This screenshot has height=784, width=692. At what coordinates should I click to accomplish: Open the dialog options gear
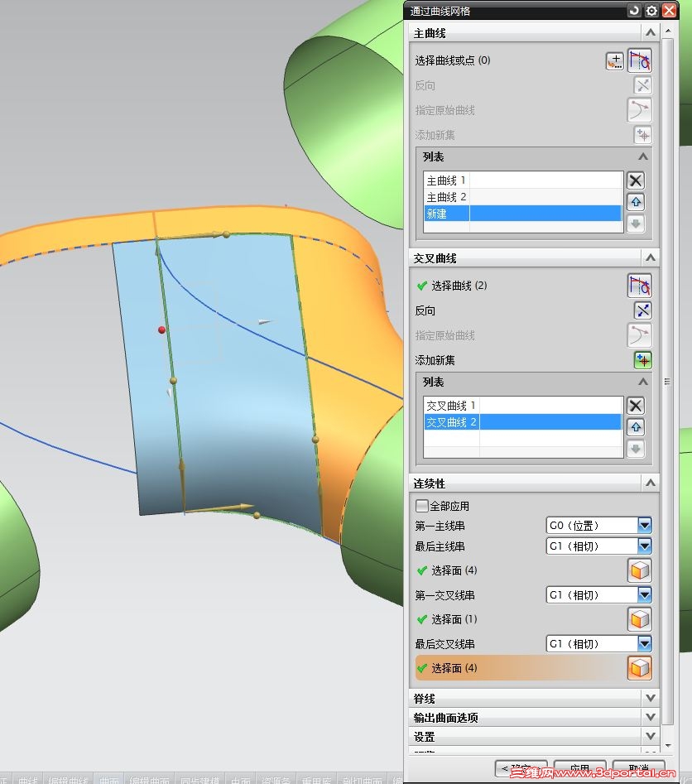pos(651,11)
